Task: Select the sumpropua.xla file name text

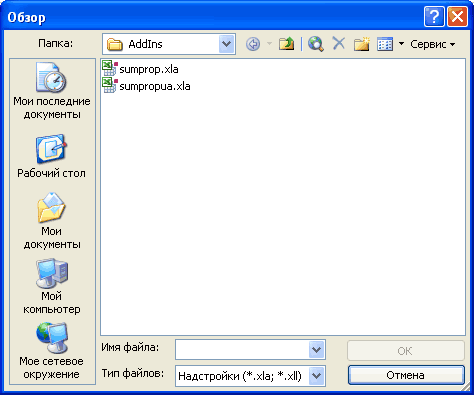Action: click(155, 86)
